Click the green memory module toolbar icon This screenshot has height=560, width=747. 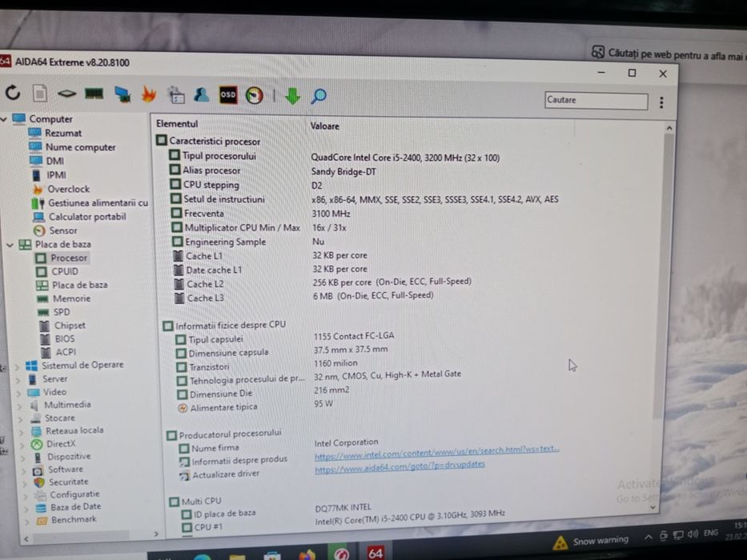94,94
